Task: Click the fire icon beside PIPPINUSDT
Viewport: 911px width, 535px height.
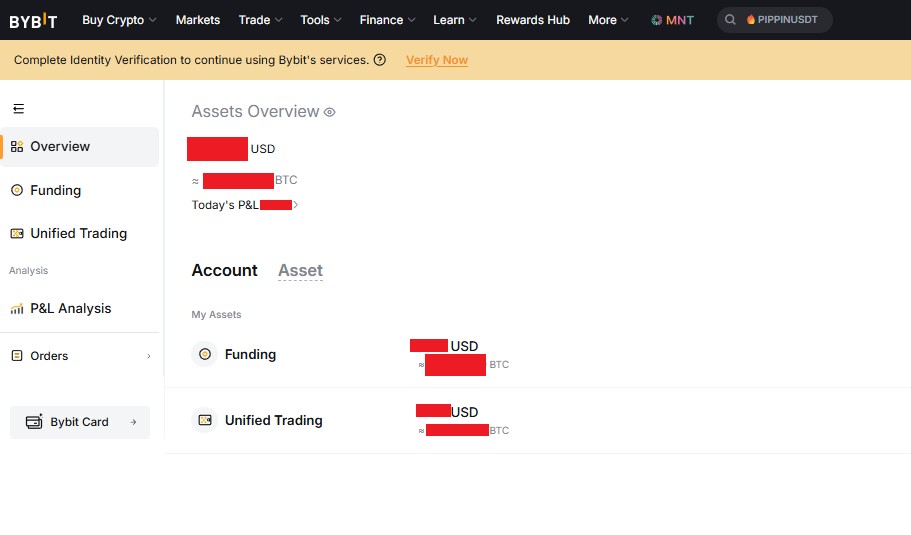Action: pyautogui.click(x=751, y=20)
